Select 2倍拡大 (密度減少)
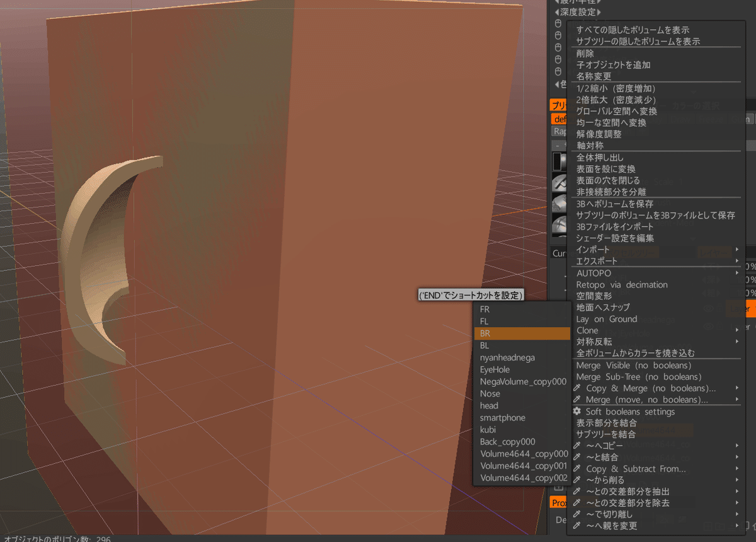 pyautogui.click(x=616, y=100)
